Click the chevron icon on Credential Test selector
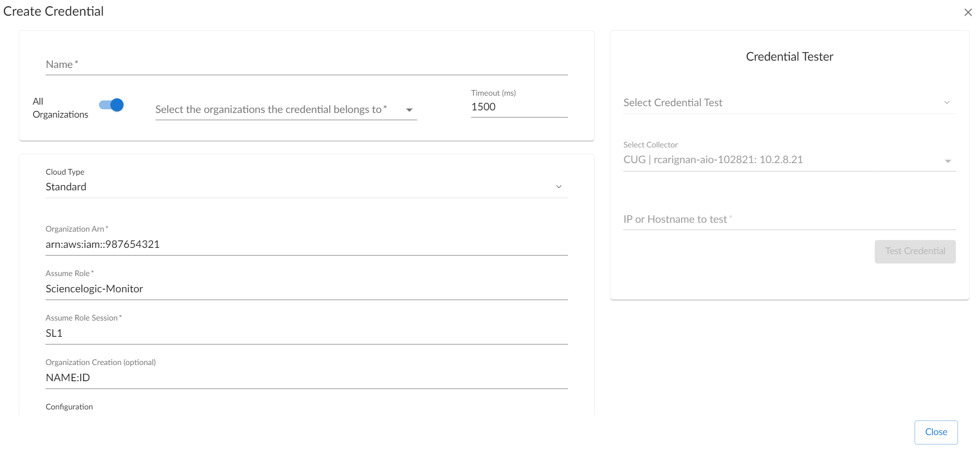This screenshot has height=456, width=980. 946,102
